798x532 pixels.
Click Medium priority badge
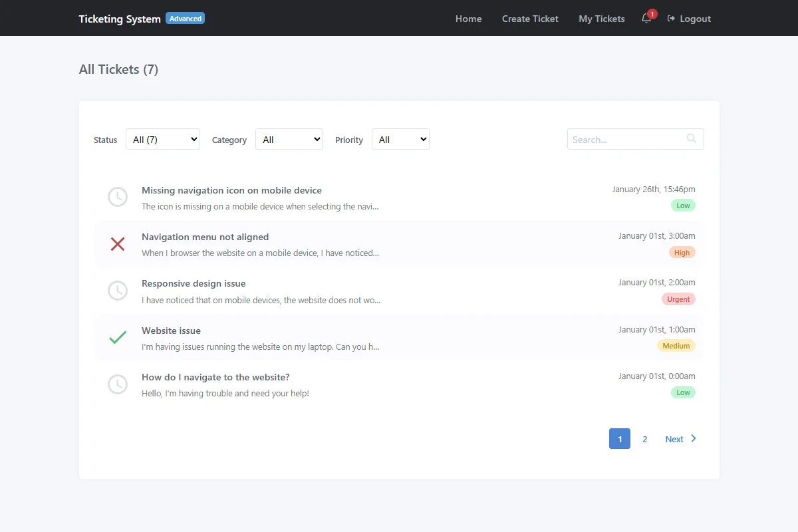(x=676, y=346)
